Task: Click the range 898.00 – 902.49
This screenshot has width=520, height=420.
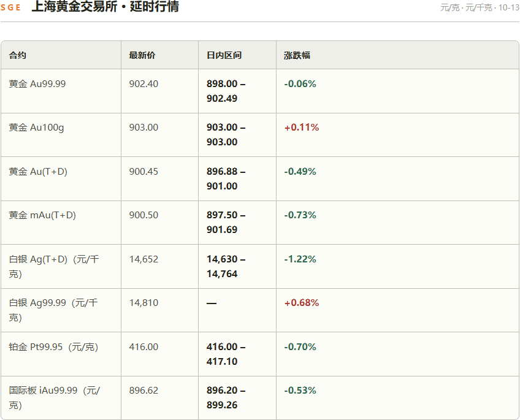Action: (226, 91)
